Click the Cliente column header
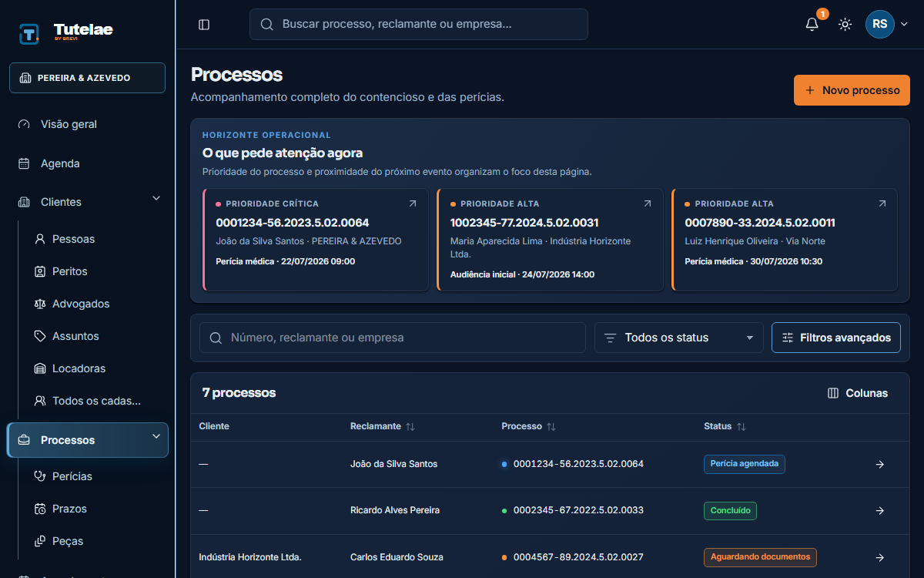Image resolution: width=924 pixels, height=578 pixels. coord(214,426)
